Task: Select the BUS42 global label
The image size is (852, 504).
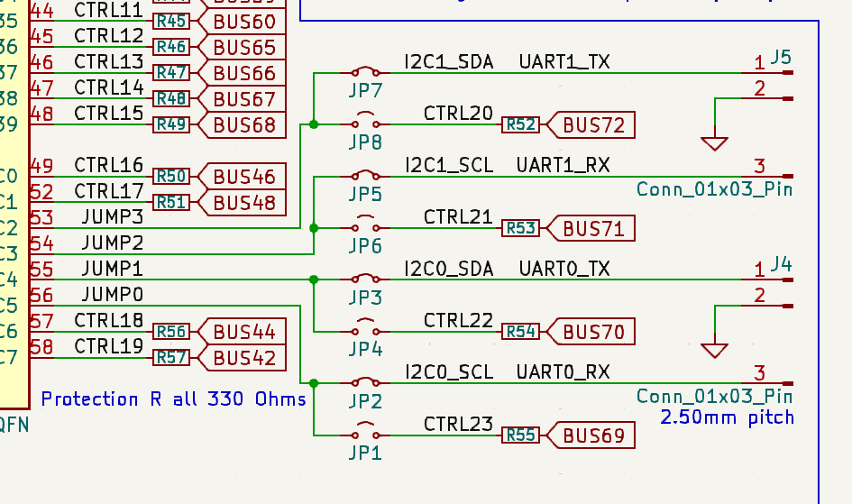Action: tap(242, 358)
